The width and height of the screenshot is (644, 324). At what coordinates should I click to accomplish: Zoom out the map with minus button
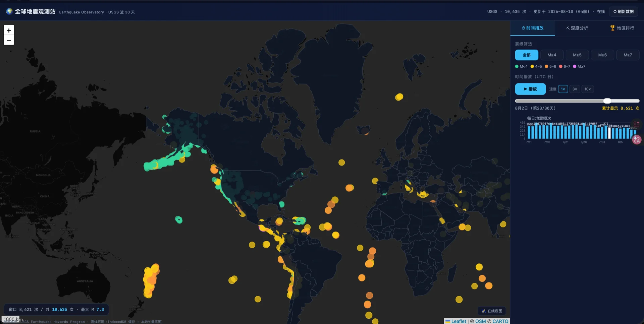tap(9, 41)
